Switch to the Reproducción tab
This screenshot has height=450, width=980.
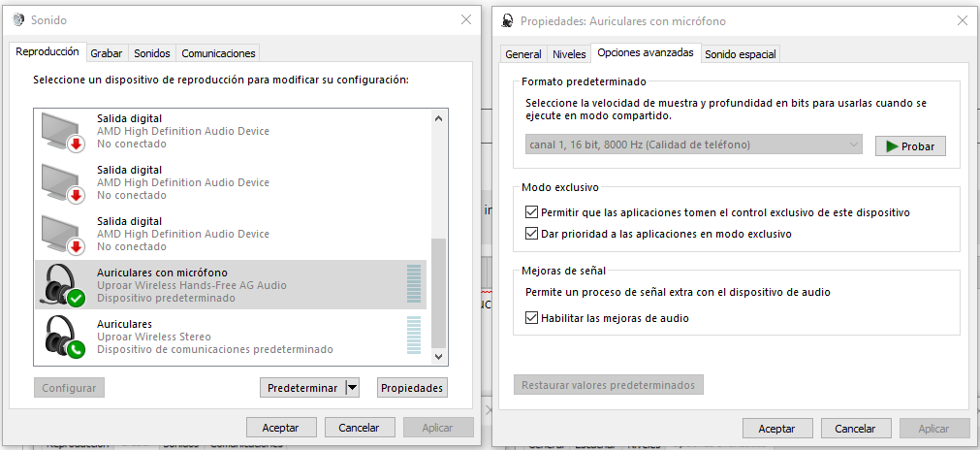click(47, 51)
